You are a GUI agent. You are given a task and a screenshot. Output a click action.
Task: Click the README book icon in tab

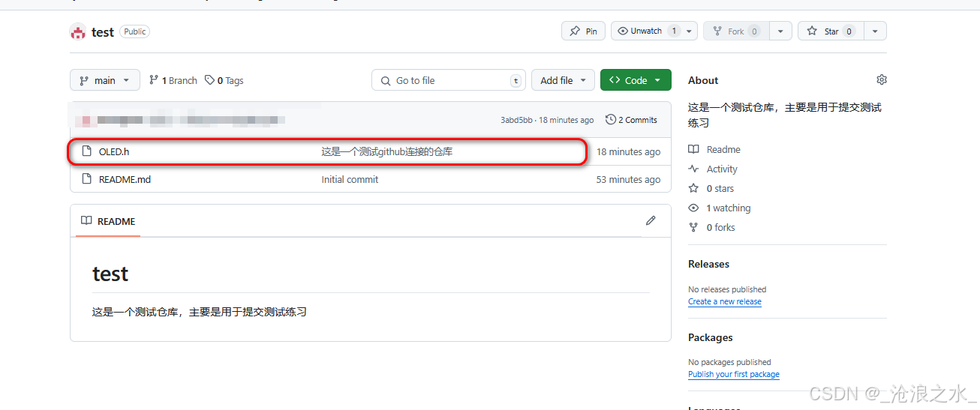coord(86,221)
